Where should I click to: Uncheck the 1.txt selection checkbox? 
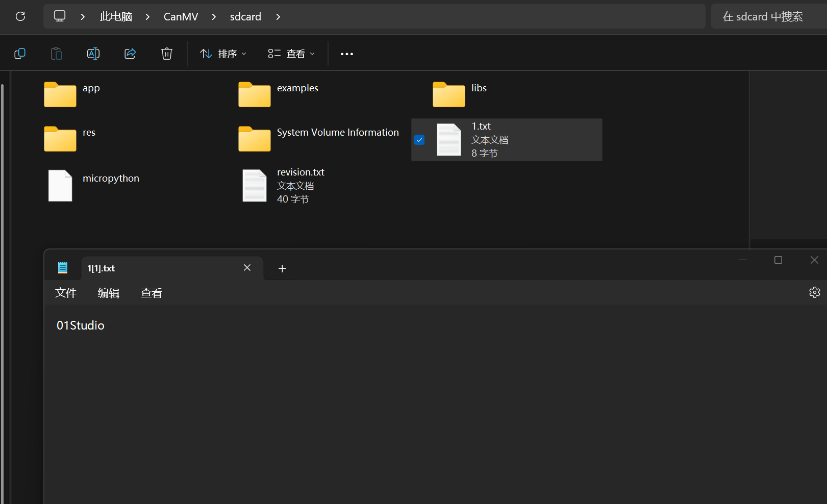tap(419, 140)
